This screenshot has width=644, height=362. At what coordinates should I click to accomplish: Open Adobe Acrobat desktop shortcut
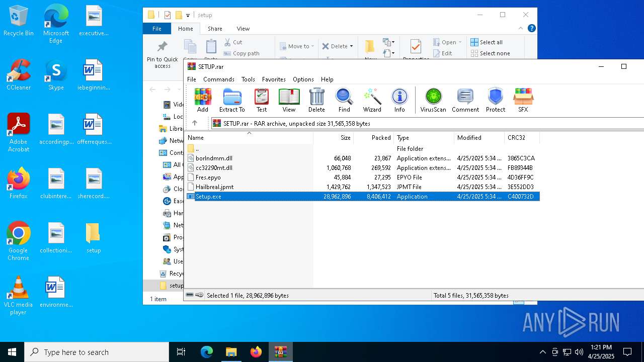19,133
